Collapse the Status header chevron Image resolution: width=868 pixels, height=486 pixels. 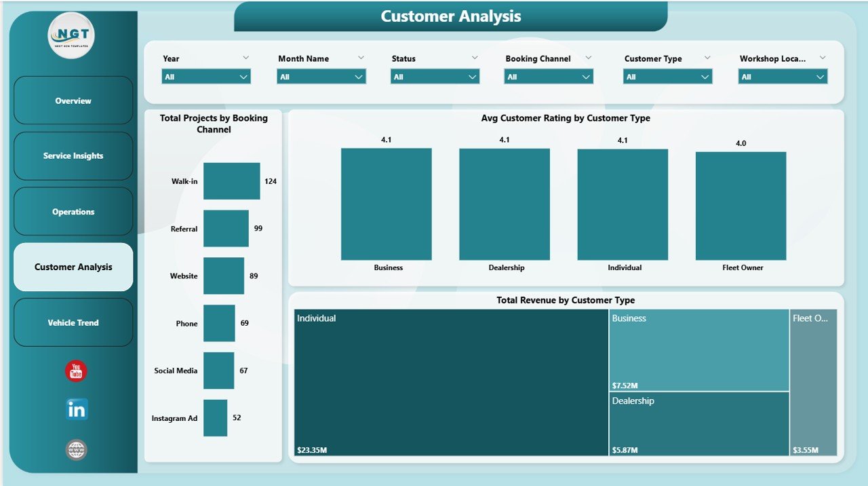tap(475, 58)
